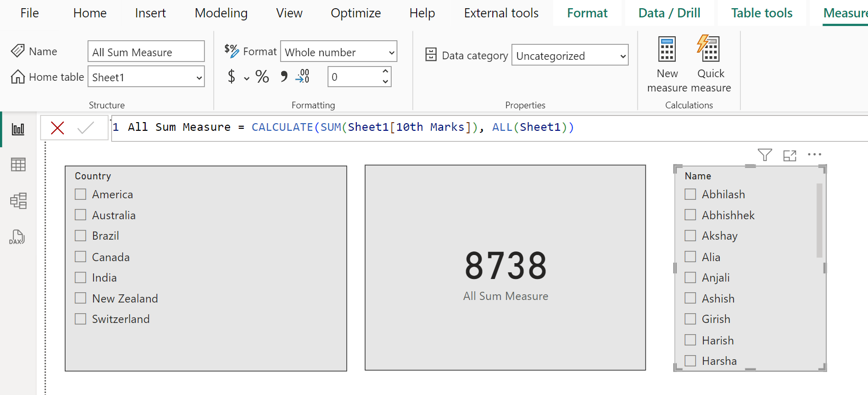Open DAX query view in sidebar
The height and width of the screenshot is (395, 868).
tap(17, 237)
